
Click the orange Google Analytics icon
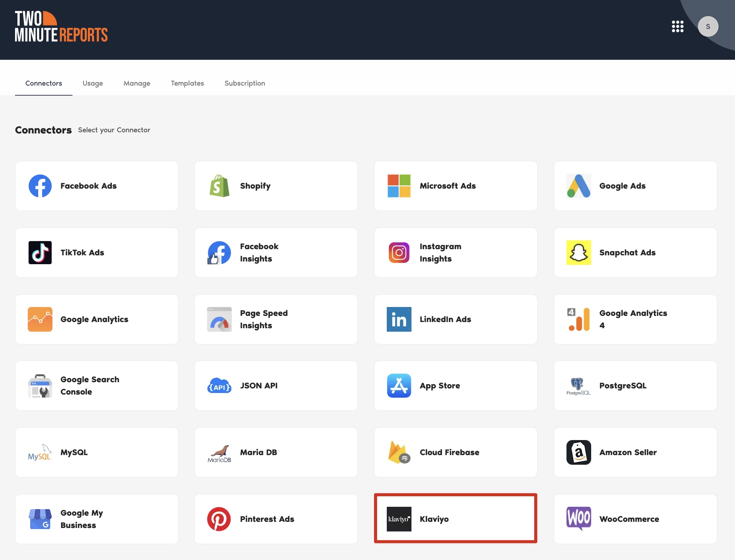click(40, 319)
